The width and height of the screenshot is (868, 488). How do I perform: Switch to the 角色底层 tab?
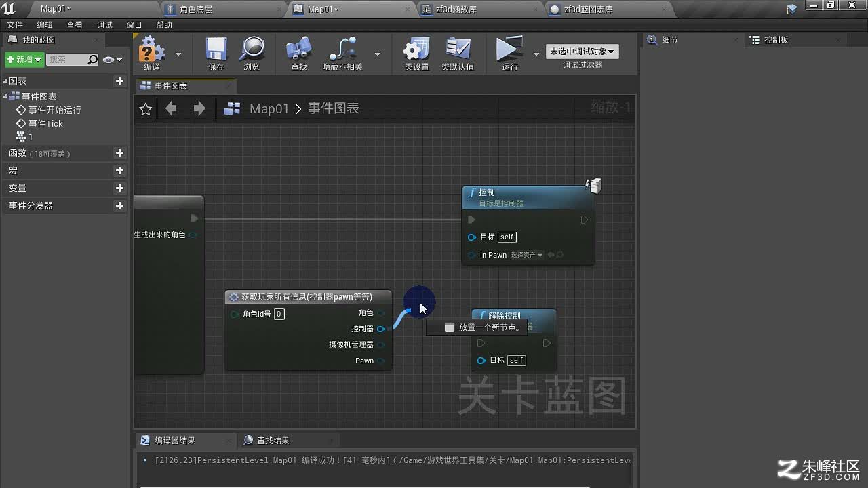click(224, 9)
